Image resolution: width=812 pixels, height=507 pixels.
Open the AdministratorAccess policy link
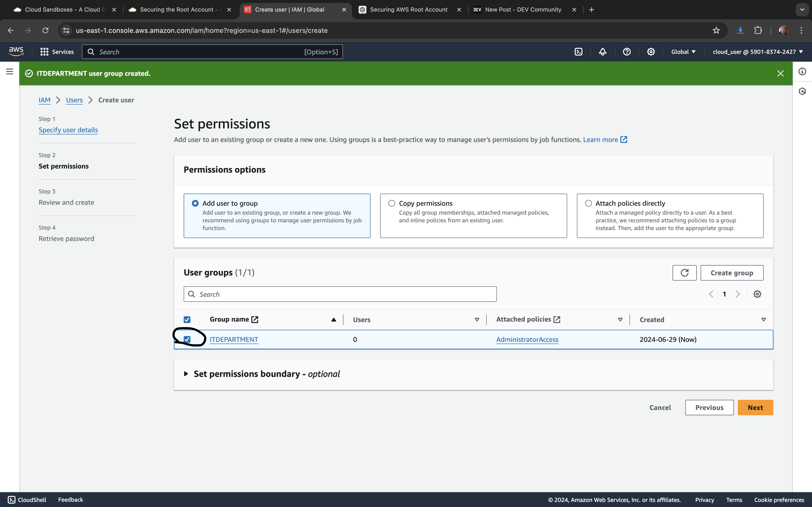click(x=527, y=339)
